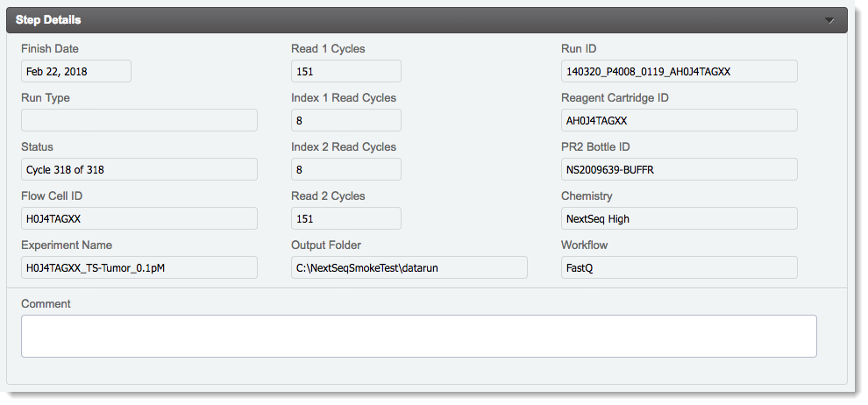Screen dimensions: 868x405
Task: Click the Finish Date field
Action: pos(76,71)
